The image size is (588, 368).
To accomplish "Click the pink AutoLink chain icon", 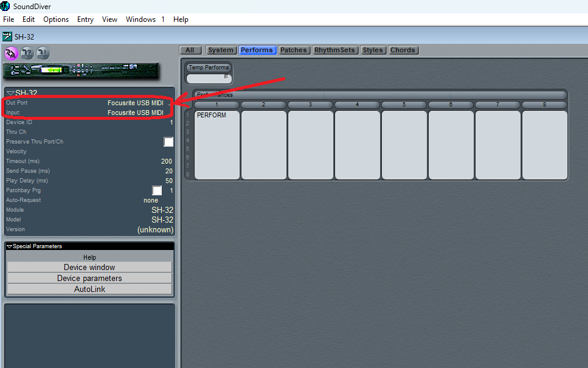I will coord(12,54).
